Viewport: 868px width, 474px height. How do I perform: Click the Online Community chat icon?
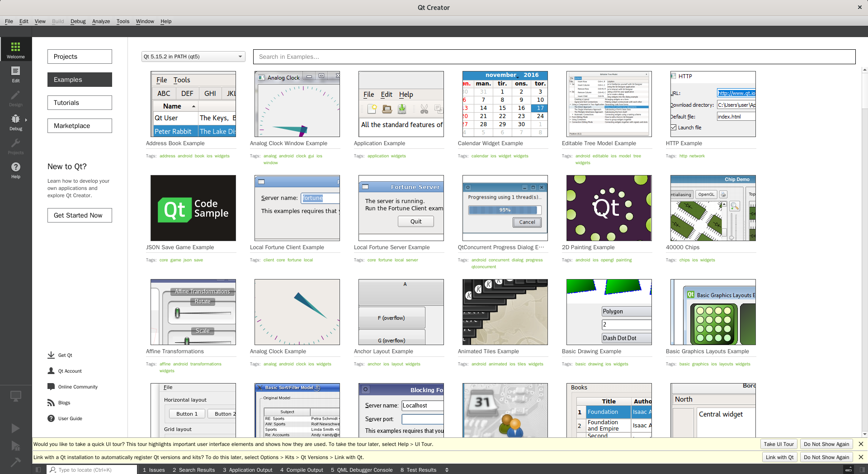point(51,387)
